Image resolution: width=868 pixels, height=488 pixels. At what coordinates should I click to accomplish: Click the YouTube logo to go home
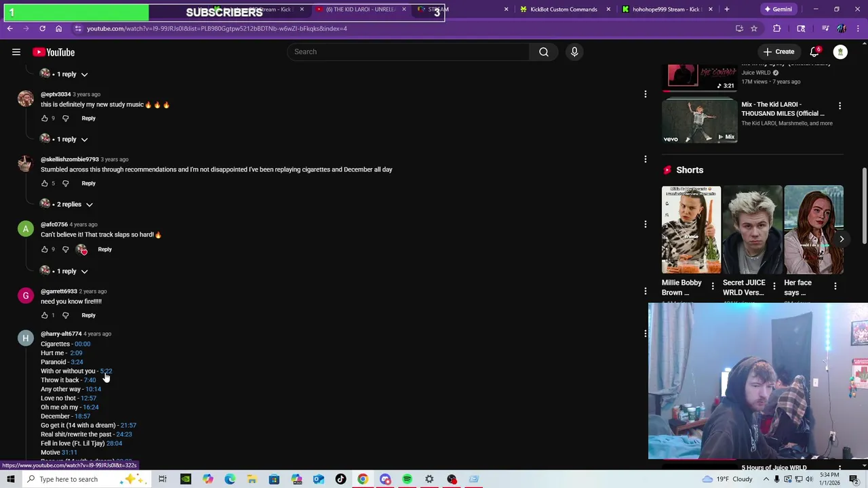[54, 52]
